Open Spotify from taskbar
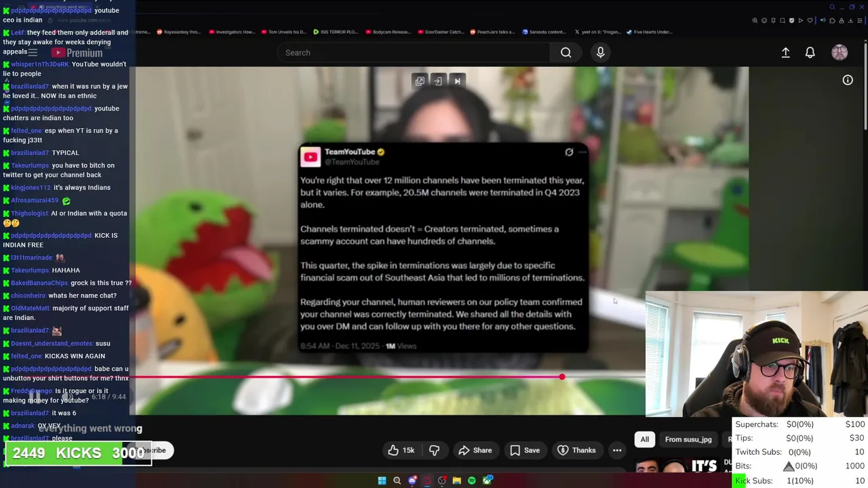Viewport: 868px width, 488px height. click(471, 481)
